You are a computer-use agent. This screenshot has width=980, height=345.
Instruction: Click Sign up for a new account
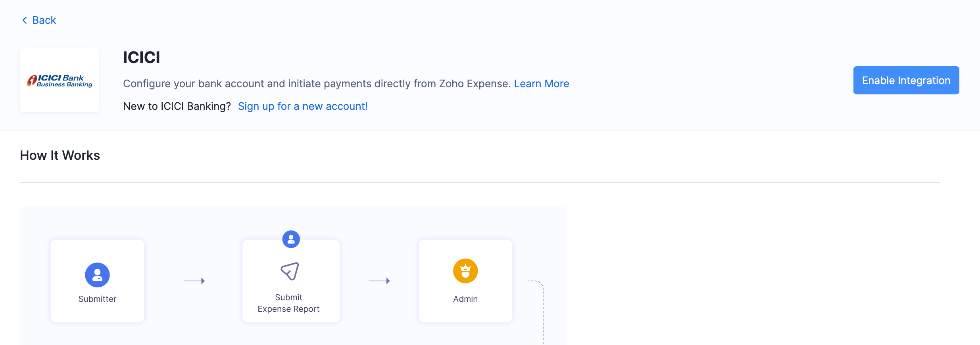(302, 106)
